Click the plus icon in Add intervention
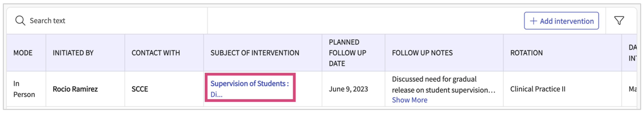Viewport: 644px width, 113px height. point(533,21)
